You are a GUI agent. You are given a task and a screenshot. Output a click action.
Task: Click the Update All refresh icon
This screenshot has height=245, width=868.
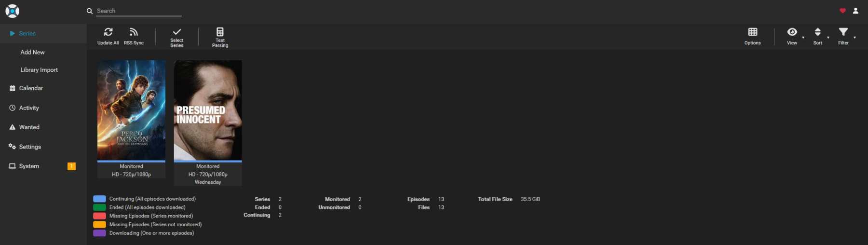point(108,32)
